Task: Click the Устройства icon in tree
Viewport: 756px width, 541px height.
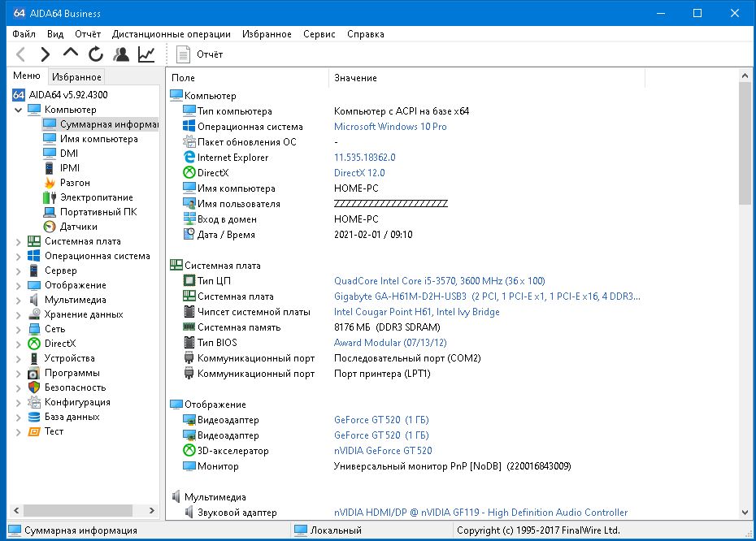Action: (34, 358)
